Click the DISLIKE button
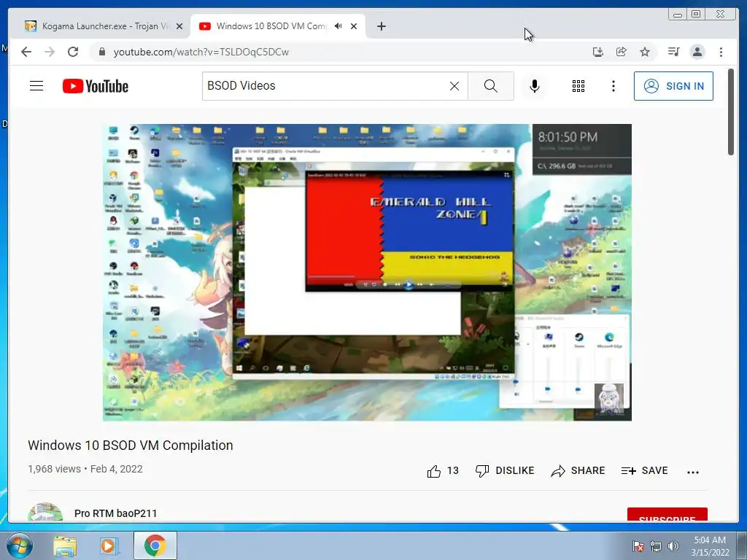This screenshot has height=560, width=747. coord(505,470)
